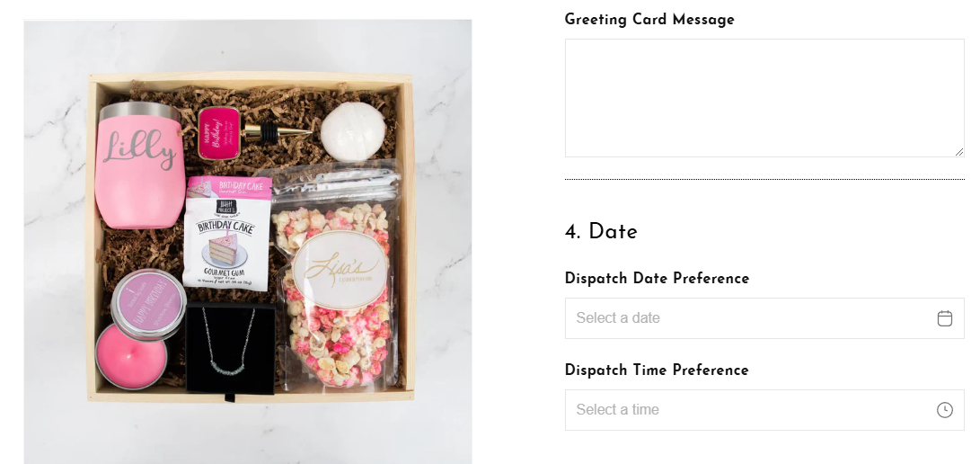Screen dimensions: 980x464
Task: Click the 'Dispatch Time Preference' label
Action: pos(657,370)
